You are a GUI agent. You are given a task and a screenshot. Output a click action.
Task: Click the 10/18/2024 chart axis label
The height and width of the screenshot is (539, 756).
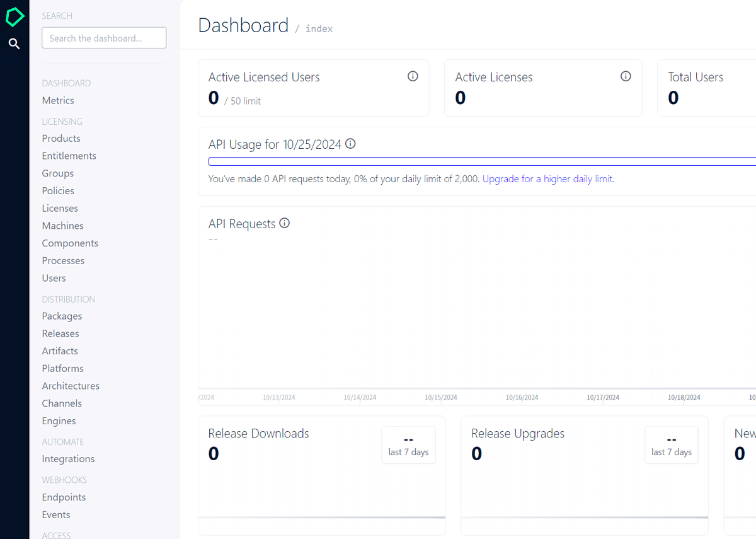[684, 398]
